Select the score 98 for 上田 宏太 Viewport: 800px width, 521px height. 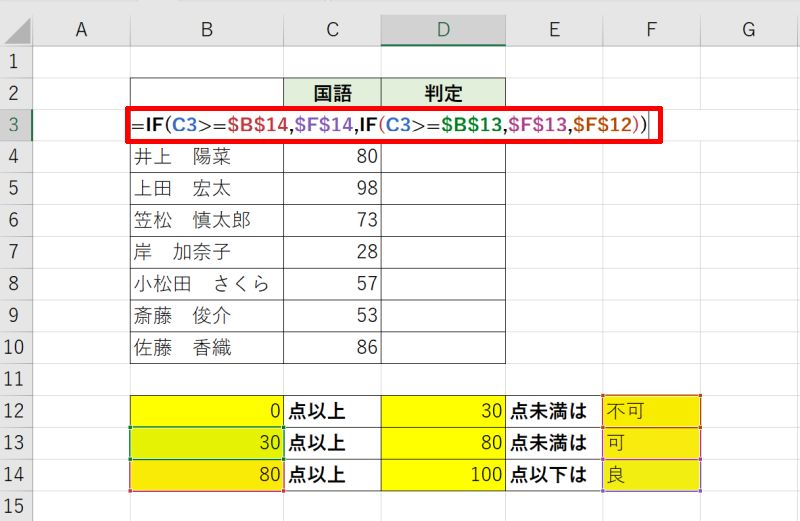[332, 189]
